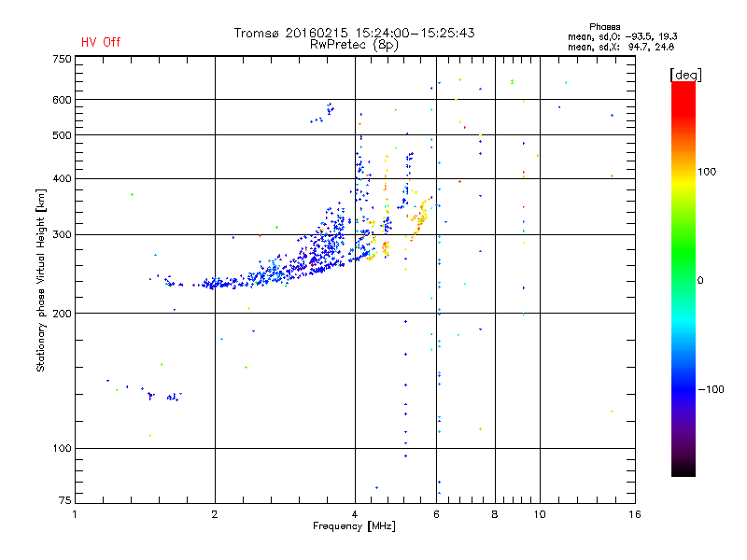Screen dimensions: 747x560
Task: Click the 'Stationary phase Virtual Height [km]' axis label
Action: point(41,280)
